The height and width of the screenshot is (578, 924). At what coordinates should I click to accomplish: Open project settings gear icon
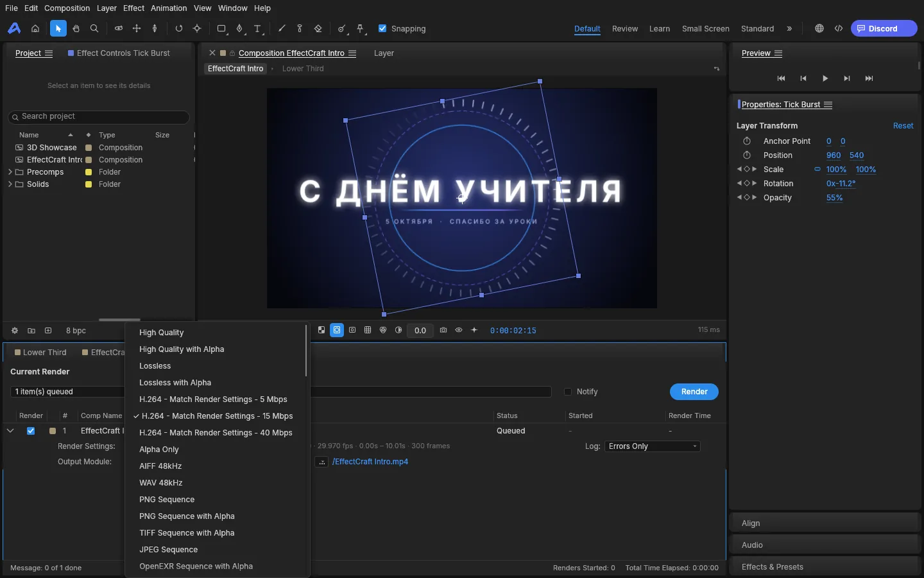click(x=15, y=331)
